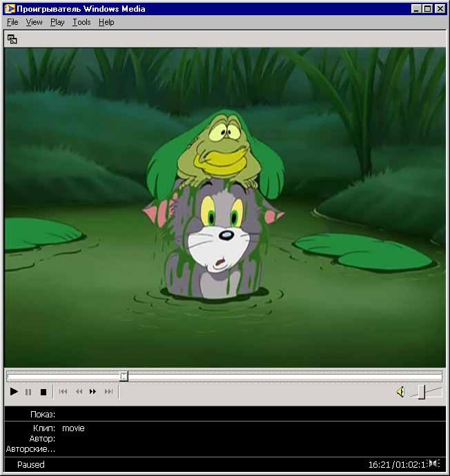Screen dimensions: 450x476
Task: Click the seek bar thumb
Action: [x=124, y=377]
